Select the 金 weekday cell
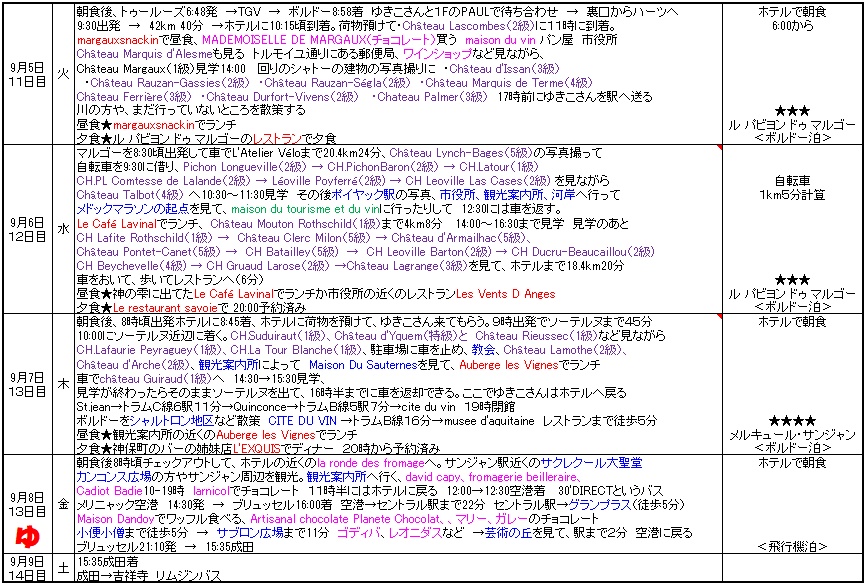This screenshot has width=866, height=585. tap(64, 504)
